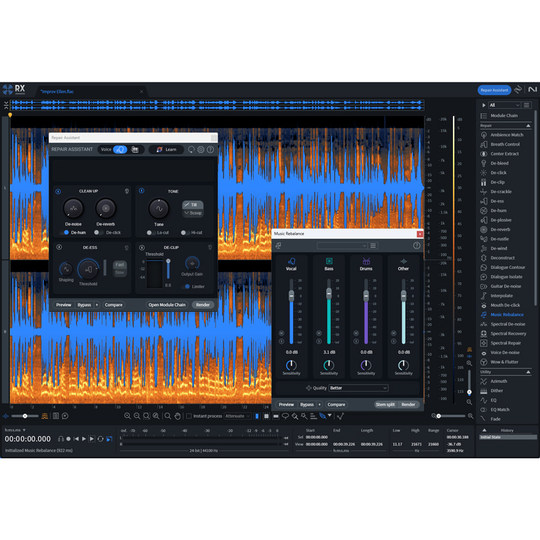540x540 pixels.
Task: Click the De-reverb knob in Clean Up
Action: coord(105,208)
